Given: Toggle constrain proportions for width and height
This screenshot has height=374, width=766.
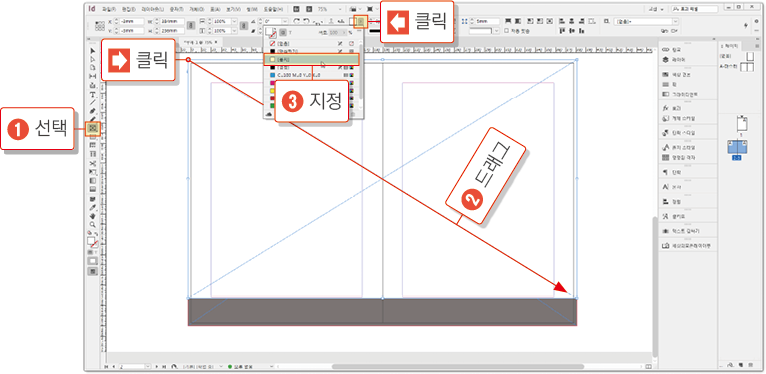Looking at the screenshot, I should point(191,26).
